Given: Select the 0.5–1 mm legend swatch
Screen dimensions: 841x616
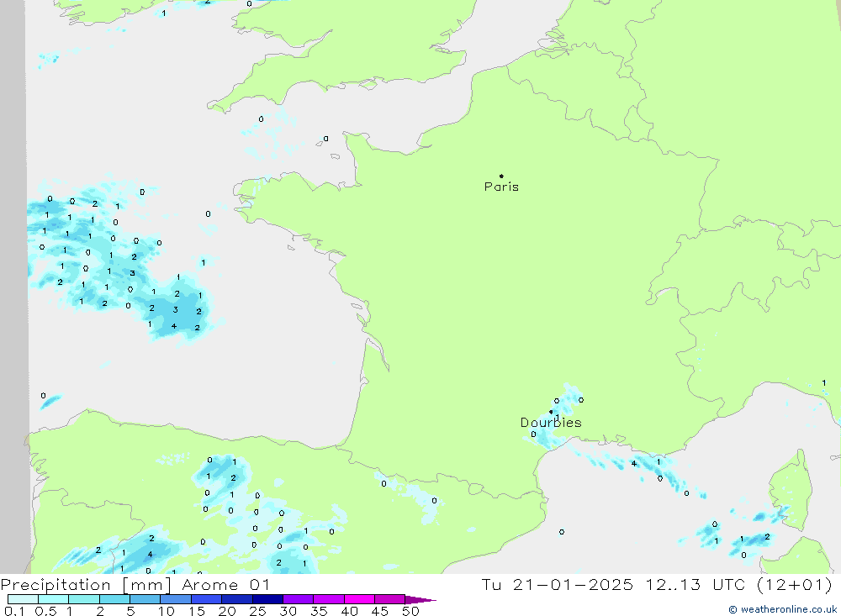Looking at the screenshot, I should [54, 599].
